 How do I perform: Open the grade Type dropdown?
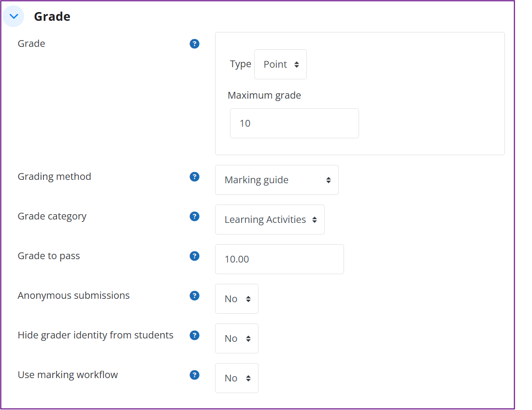click(280, 64)
